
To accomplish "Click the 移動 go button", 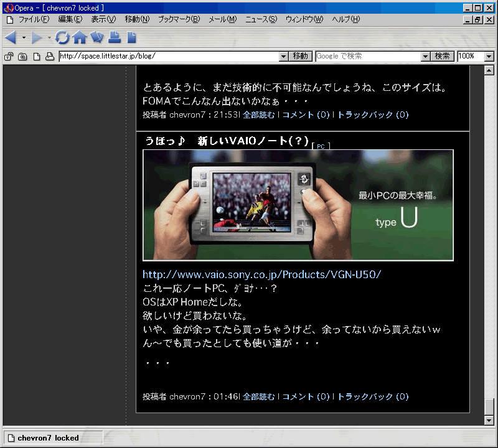I will [301, 57].
